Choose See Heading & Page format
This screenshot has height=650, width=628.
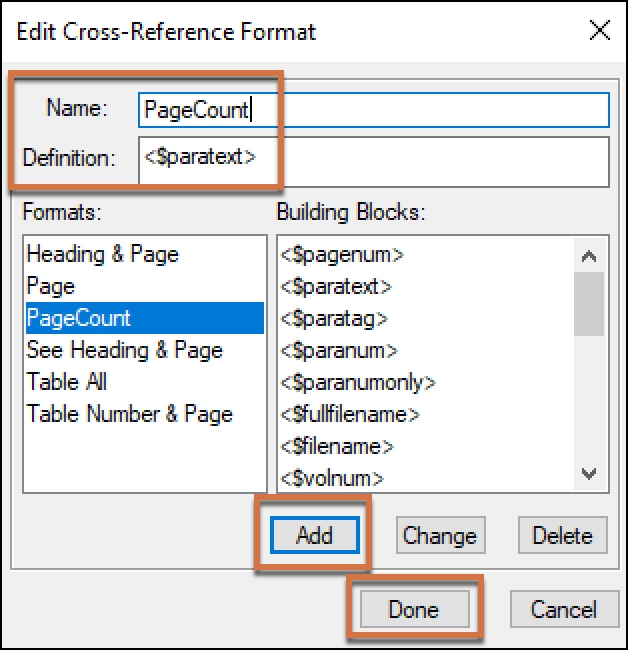[x=124, y=350]
